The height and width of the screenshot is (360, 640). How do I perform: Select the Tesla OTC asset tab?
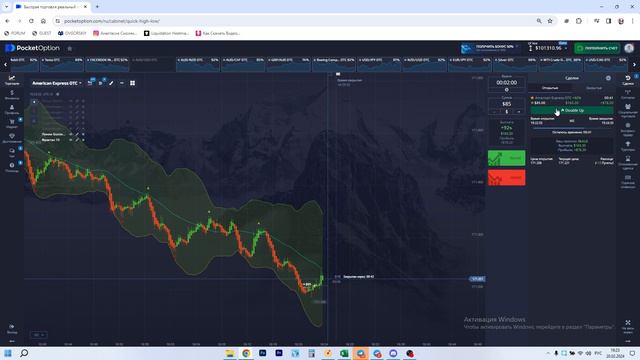coord(62,64)
